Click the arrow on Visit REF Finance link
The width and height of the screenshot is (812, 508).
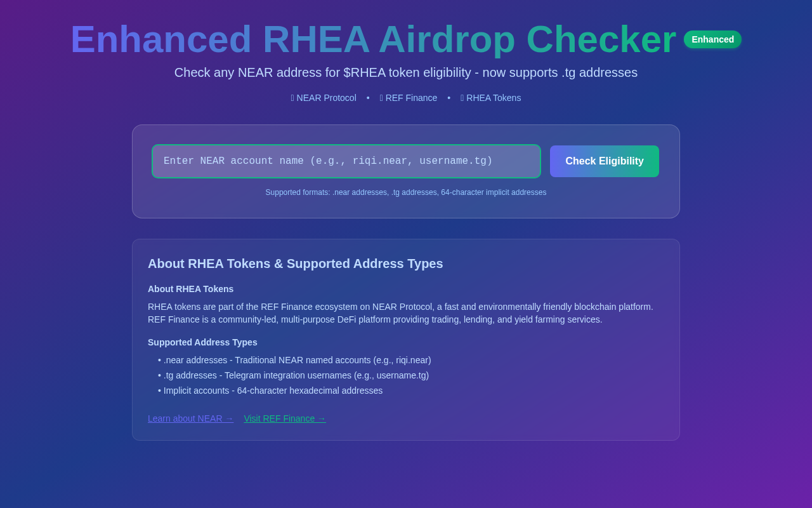(x=322, y=418)
